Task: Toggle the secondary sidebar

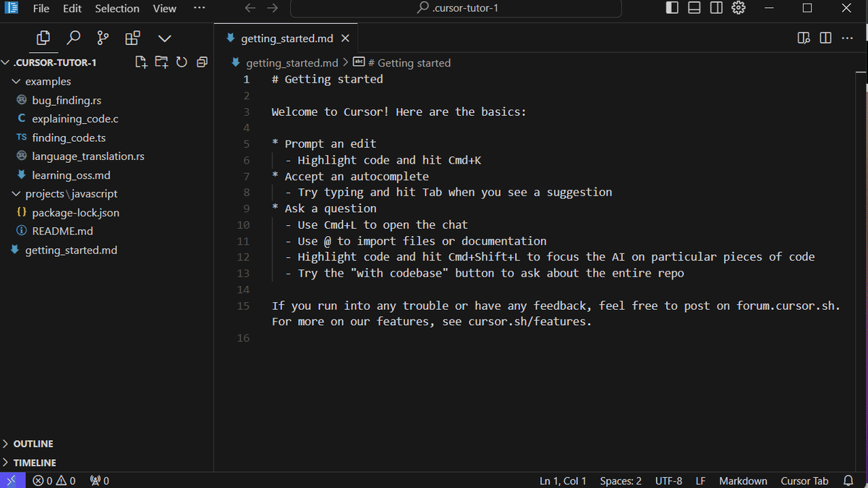Action: pos(716,7)
